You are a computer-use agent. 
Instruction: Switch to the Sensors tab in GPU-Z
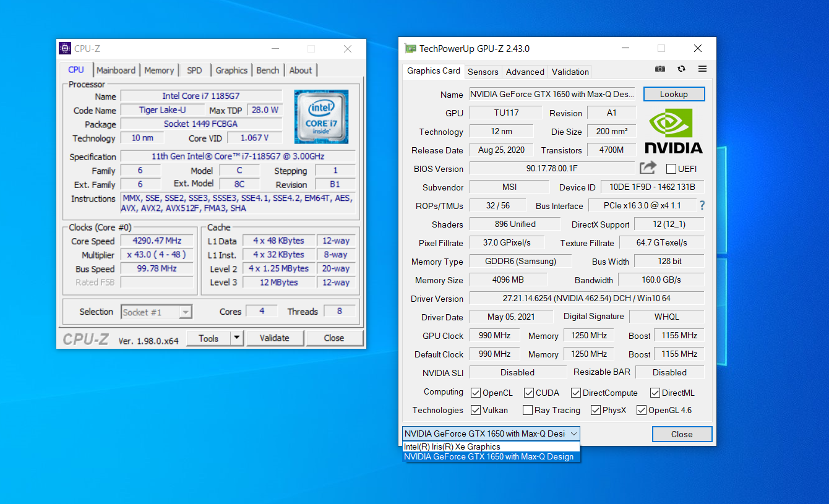(483, 72)
